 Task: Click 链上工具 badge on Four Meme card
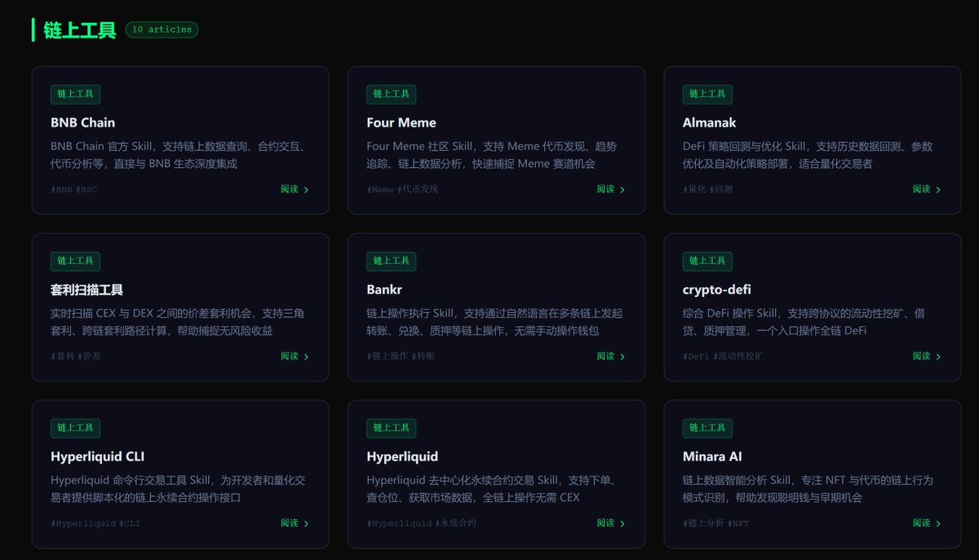391,95
